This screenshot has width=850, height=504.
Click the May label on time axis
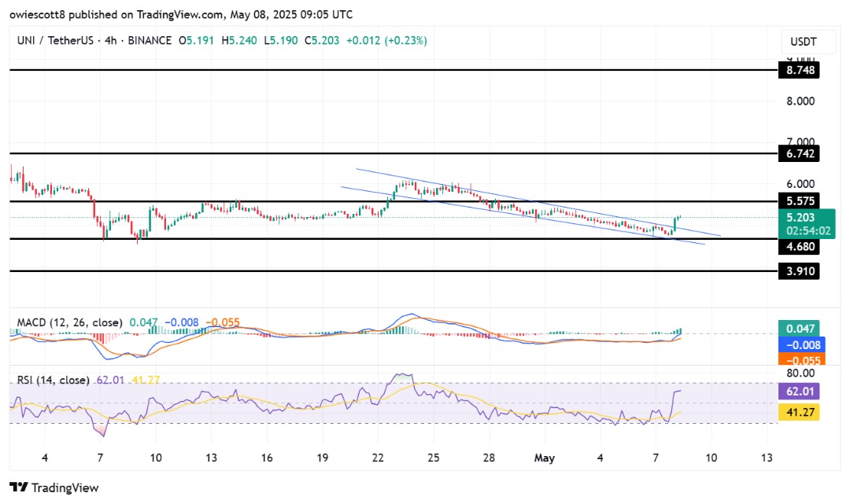click(545, 458)
